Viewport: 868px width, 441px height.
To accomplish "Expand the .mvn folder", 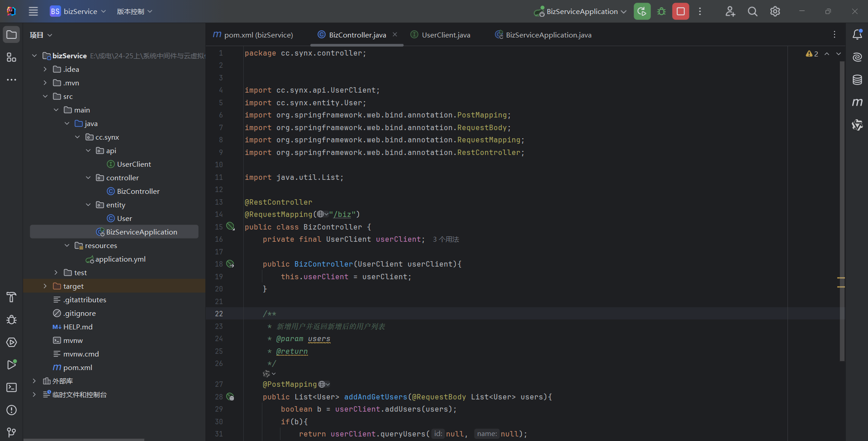I will (45, 83).
